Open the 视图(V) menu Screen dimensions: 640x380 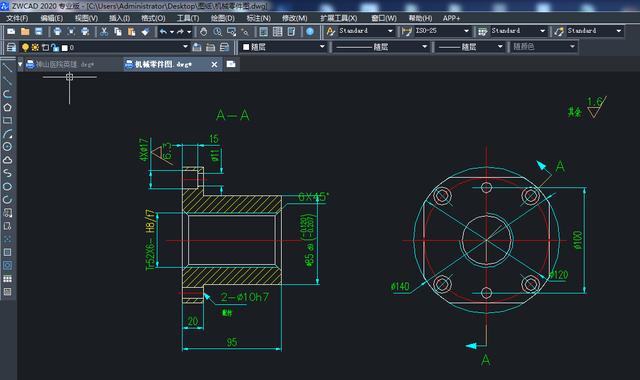tap(86, 18)
